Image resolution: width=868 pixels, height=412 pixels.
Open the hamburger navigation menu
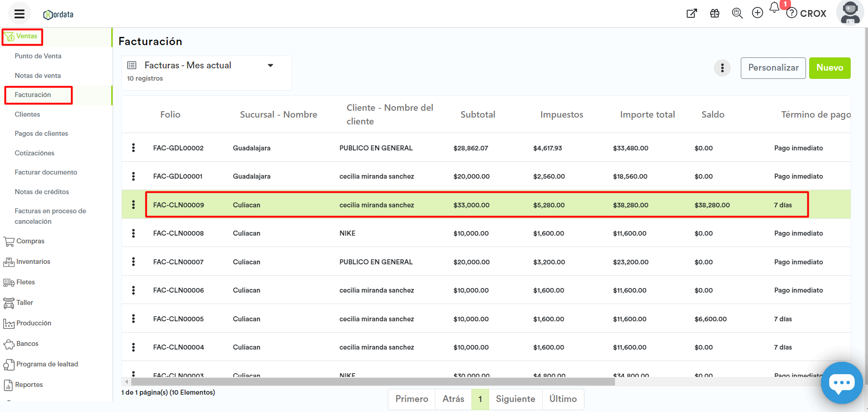pos(19,14)
